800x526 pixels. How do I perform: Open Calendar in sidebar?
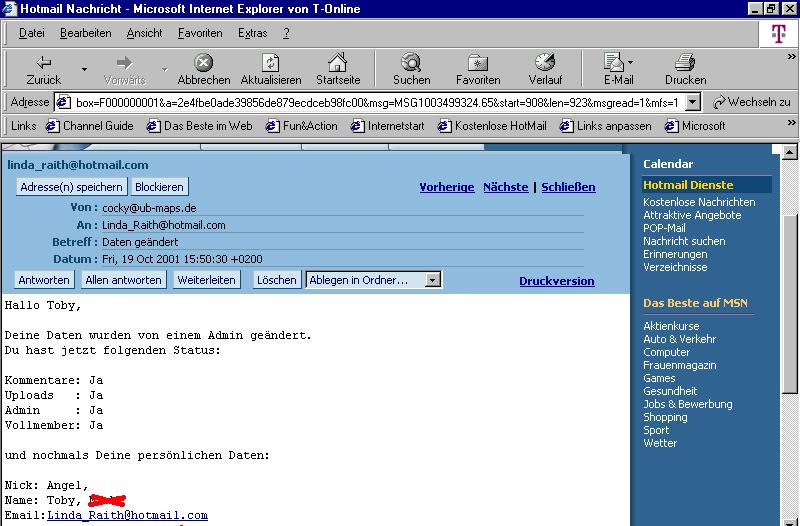(668, 164)
